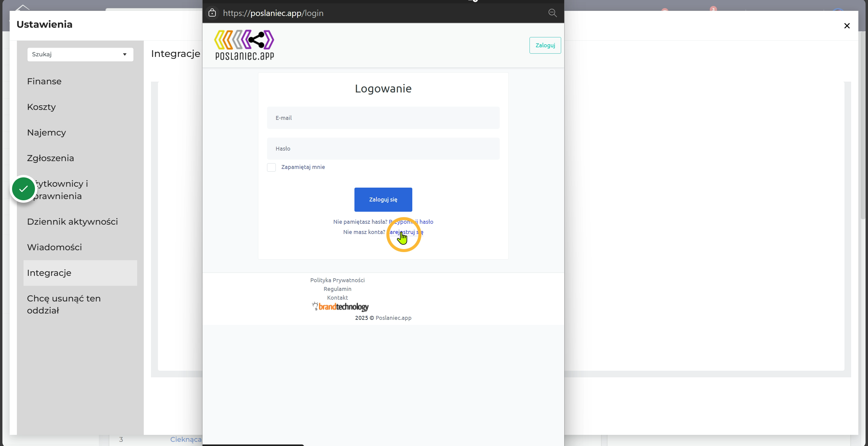Open the Koszty settings section
Screen dimensions: 868x446
42,107
